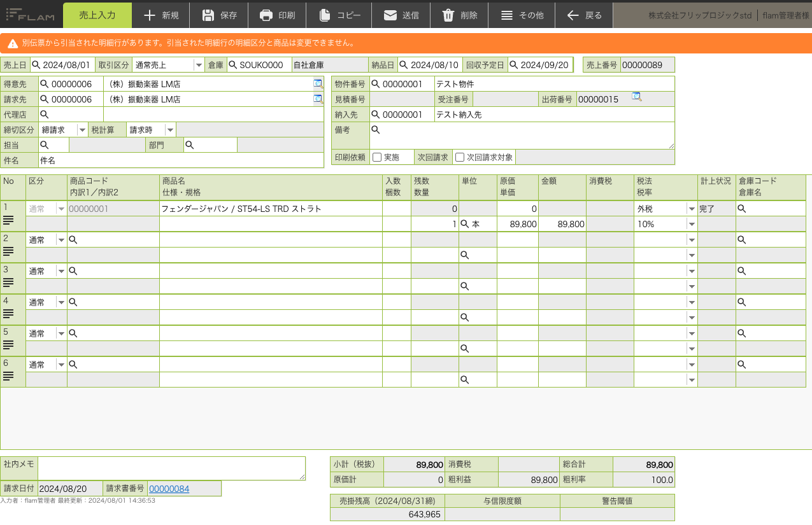The height and width of the screenshot is (525, 812).
Task: Click the 印刷 printer icon
Action: pos(266,15)
